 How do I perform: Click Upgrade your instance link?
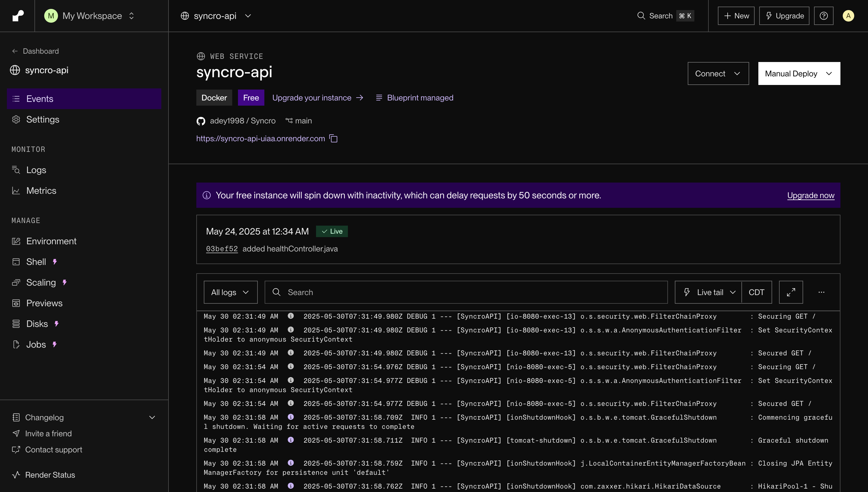point(317,98)
